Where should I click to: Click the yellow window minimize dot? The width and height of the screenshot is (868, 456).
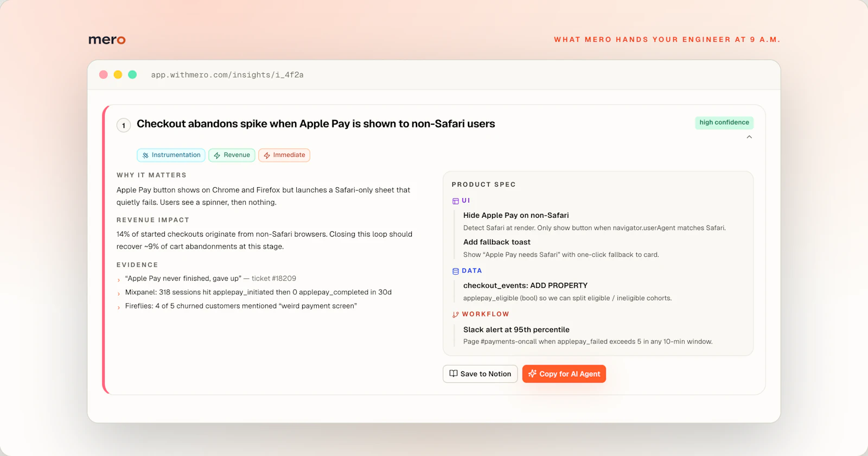point(118,74)
